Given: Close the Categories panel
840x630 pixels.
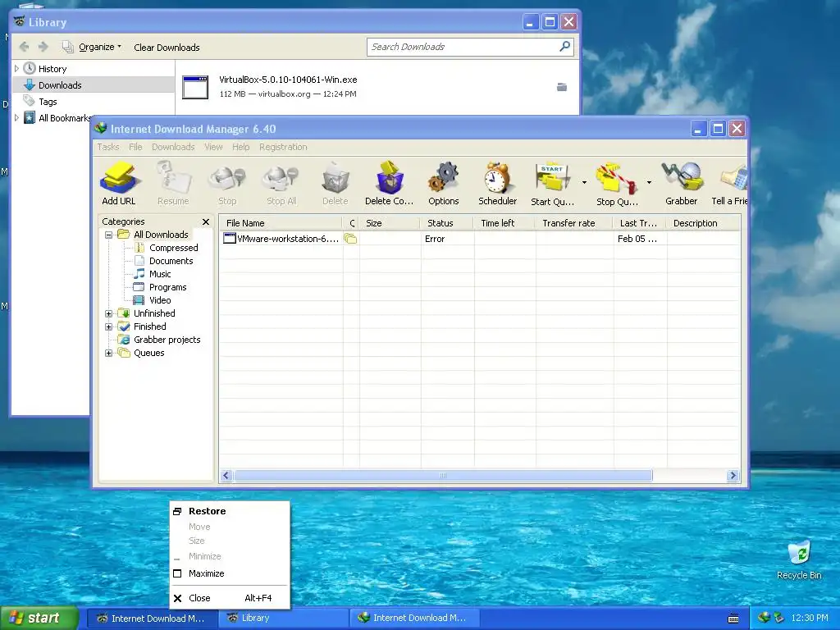Looking at the screenshot, I should pyautogui.click(x=206, y=221).
